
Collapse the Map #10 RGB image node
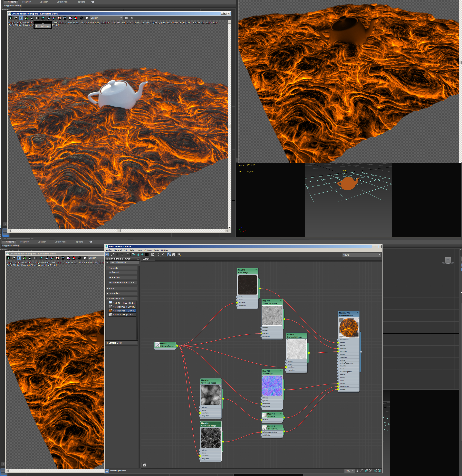pyautogui.click(x=256, y=270)
